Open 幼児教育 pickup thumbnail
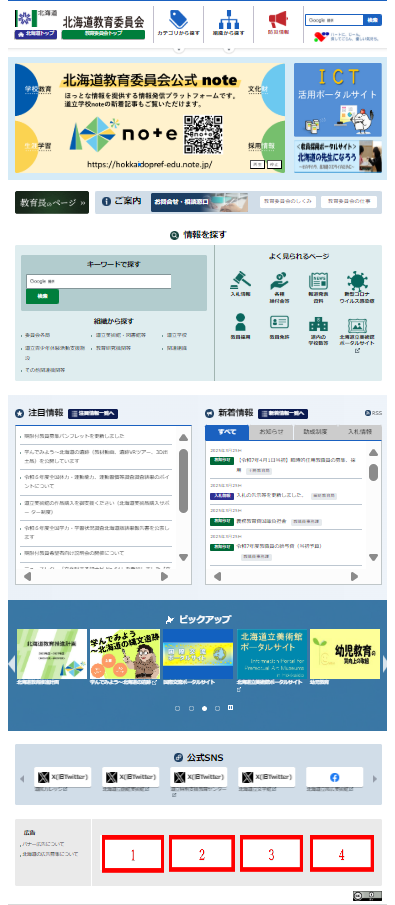The height and width of the screenshot is (905, 395). pyautogui.click(x=345, y=654)
